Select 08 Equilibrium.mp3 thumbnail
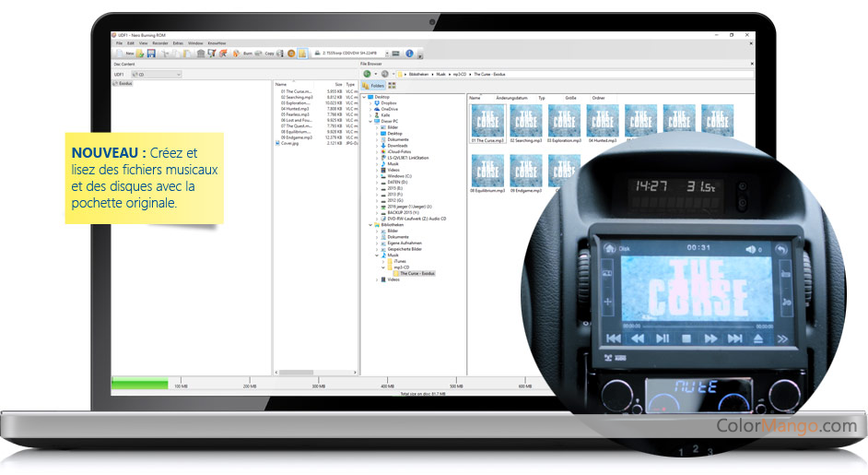The height and width of the screenshot is (475, 868). [487, 173]
